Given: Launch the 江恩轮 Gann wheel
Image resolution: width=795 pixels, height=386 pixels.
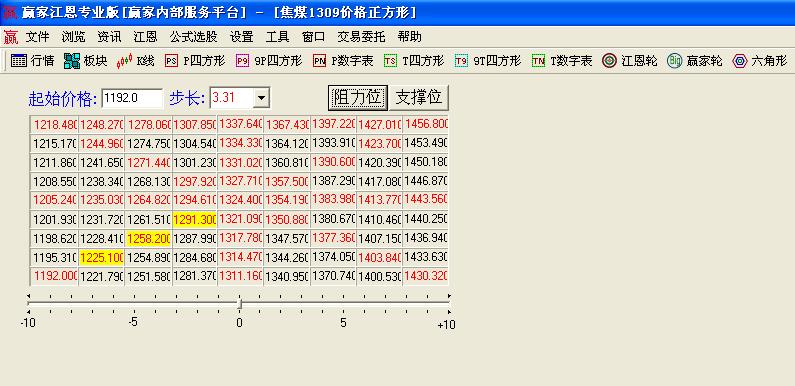Looking at the screenshot, I should (x=630, y=61).
